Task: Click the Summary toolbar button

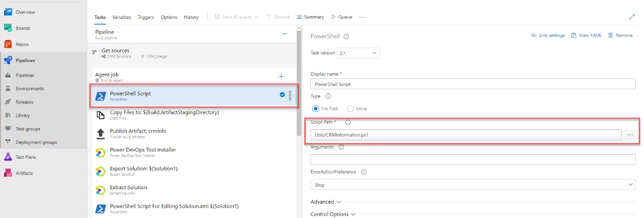Action: 310,17
